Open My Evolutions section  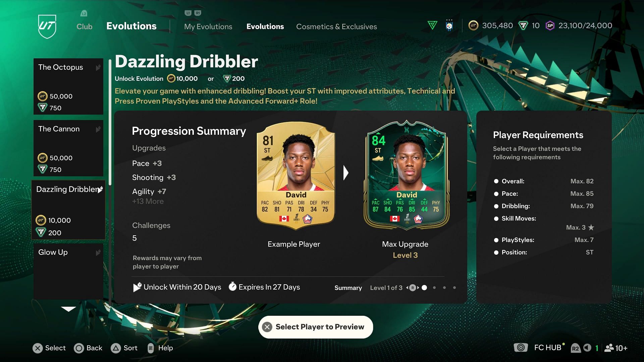click(208, 26)
